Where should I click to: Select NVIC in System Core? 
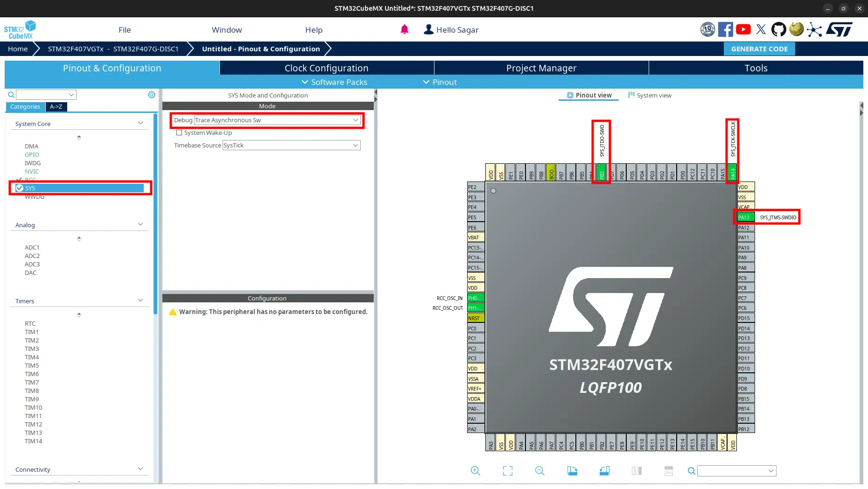32,171
